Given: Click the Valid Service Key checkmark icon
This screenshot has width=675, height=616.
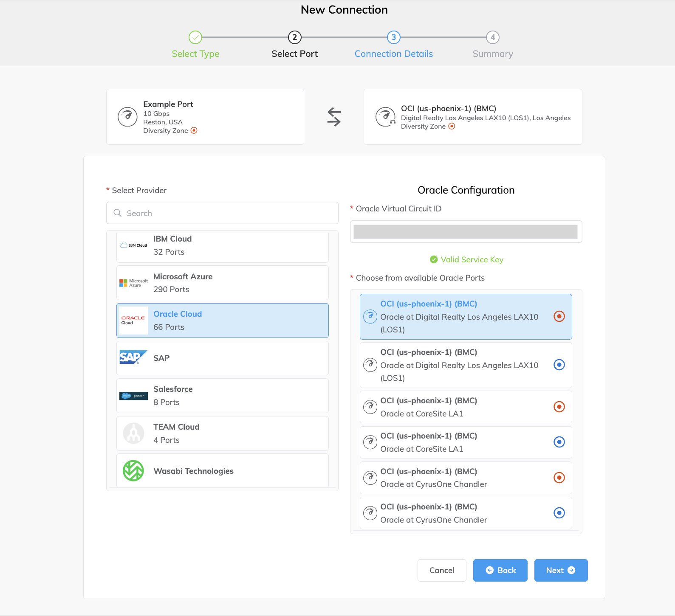Looking at the screenshot, I should (x=434, y=259).
